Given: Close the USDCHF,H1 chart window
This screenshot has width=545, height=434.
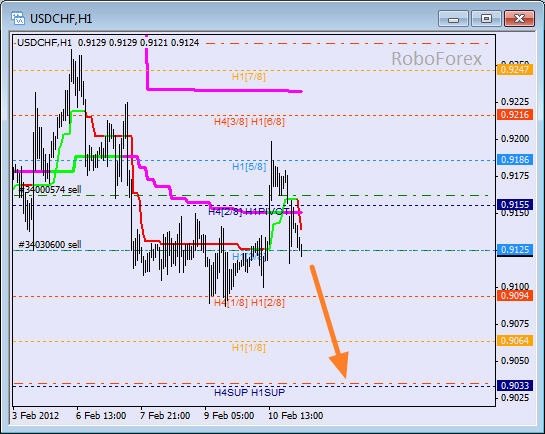Looking at the screenshot, I should [x=519, y=18].
